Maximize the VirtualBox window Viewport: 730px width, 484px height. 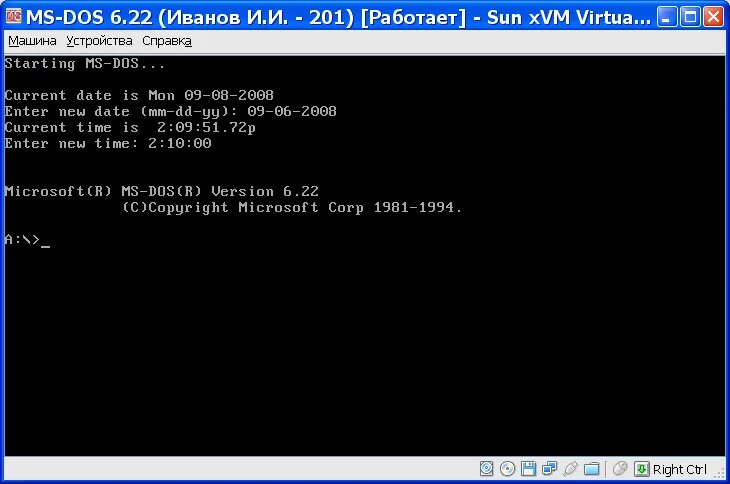pyautogui.click(x=690, y=17)
